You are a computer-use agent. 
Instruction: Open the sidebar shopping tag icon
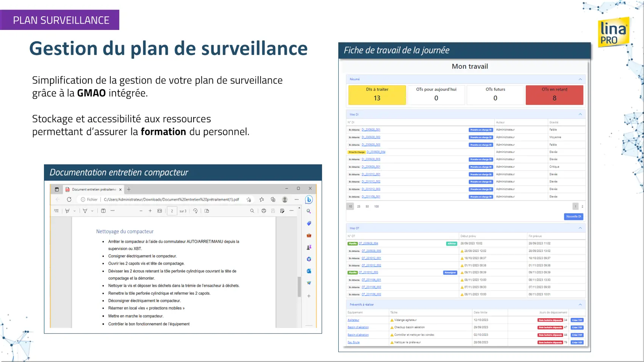click(x=309, y=223)
